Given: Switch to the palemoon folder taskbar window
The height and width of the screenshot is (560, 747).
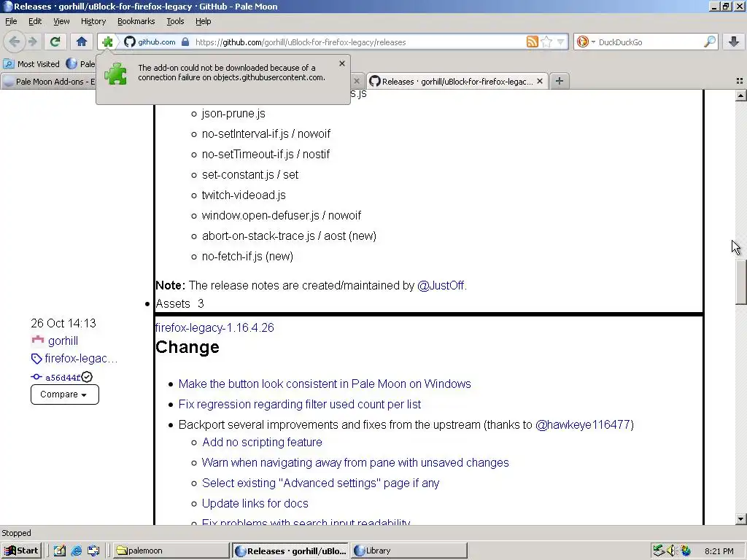Looking at the screenshot, I should coord(171,551).
